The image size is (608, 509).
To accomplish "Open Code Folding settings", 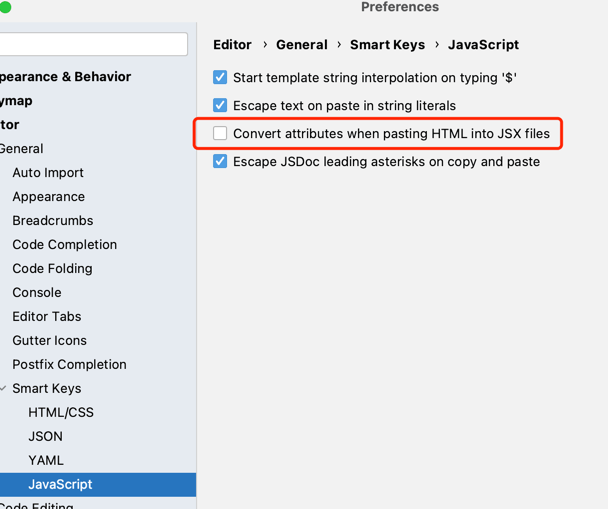I will coord(52,268).
